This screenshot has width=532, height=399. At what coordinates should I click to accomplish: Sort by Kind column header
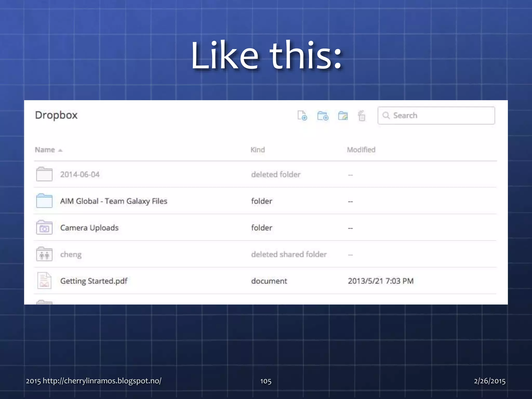pos(257,150)
